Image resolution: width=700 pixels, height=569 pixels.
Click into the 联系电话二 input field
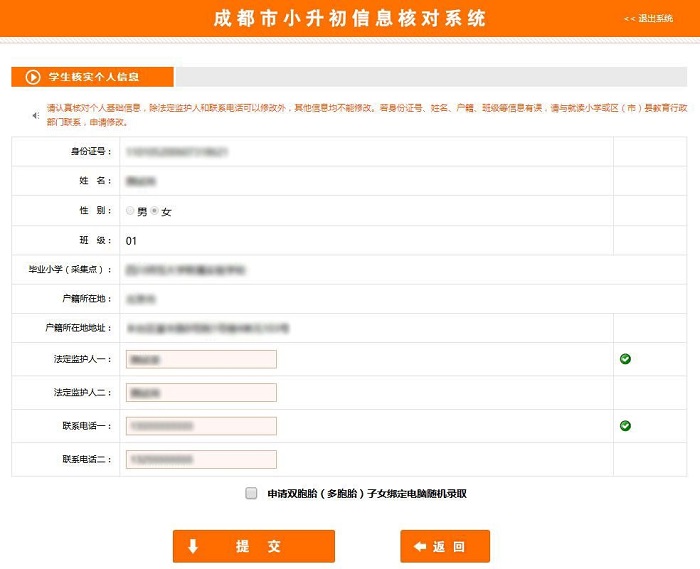[201, 459]
